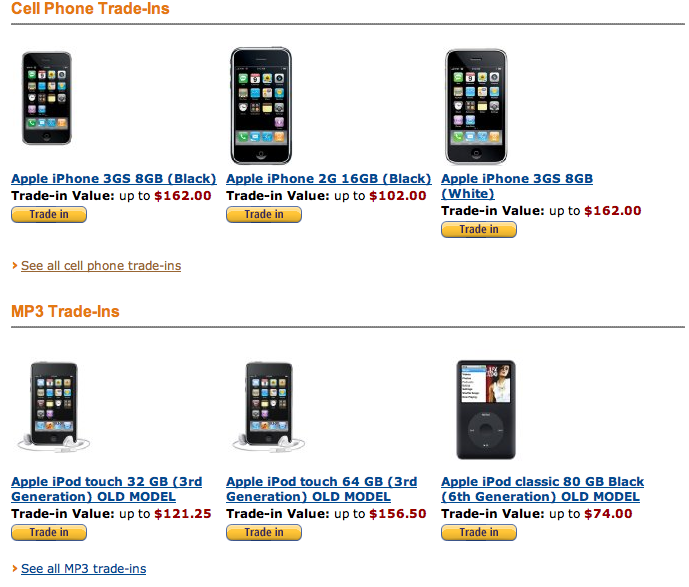Open Apple iPhone 3GS 8GB (Black) link
The image size is (689, 587).
coord(113,179)
